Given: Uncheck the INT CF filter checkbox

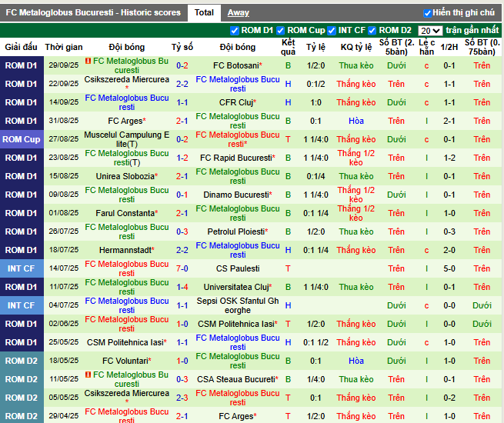Looking at the screenshot, I should coord(332,31).
